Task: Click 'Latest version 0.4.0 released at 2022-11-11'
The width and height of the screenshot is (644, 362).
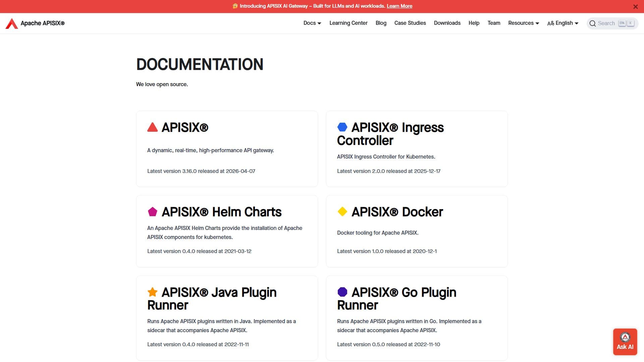Action: (198, 344)
